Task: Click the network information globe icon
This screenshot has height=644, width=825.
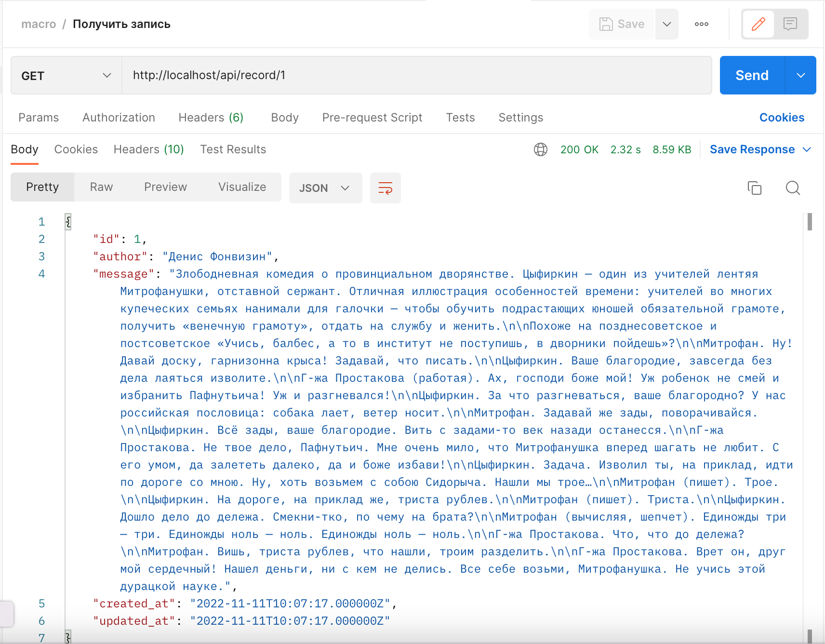Action: point(541,149)
